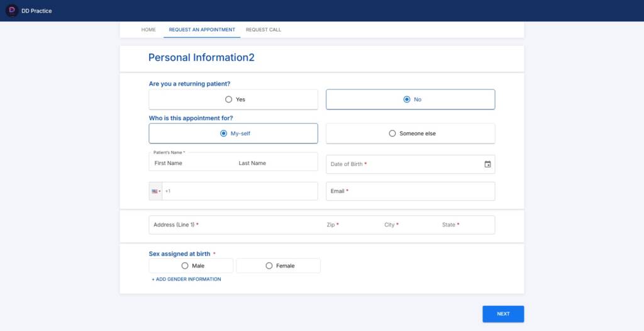Click the phone number input field

(239, 191)
